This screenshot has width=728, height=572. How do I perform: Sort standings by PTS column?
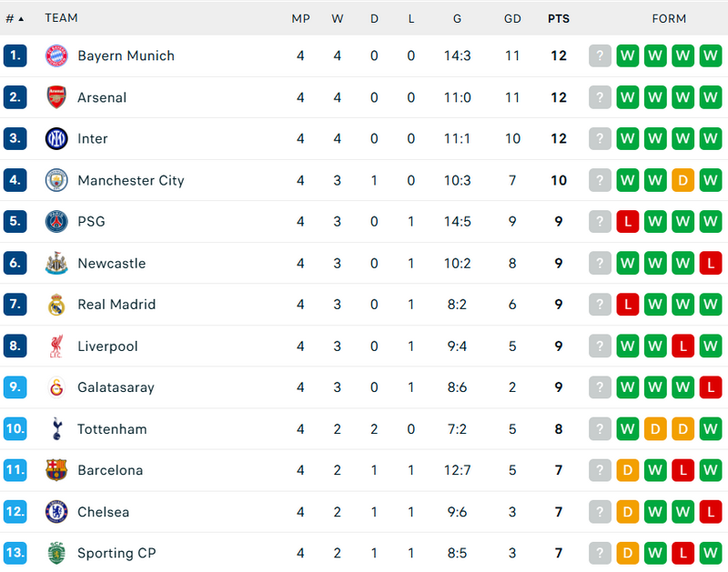point(558,18)
